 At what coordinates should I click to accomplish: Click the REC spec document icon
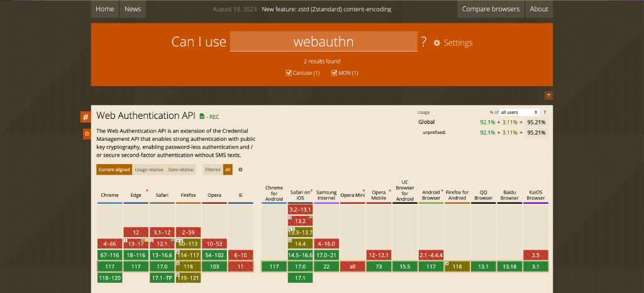coord(202,116)
